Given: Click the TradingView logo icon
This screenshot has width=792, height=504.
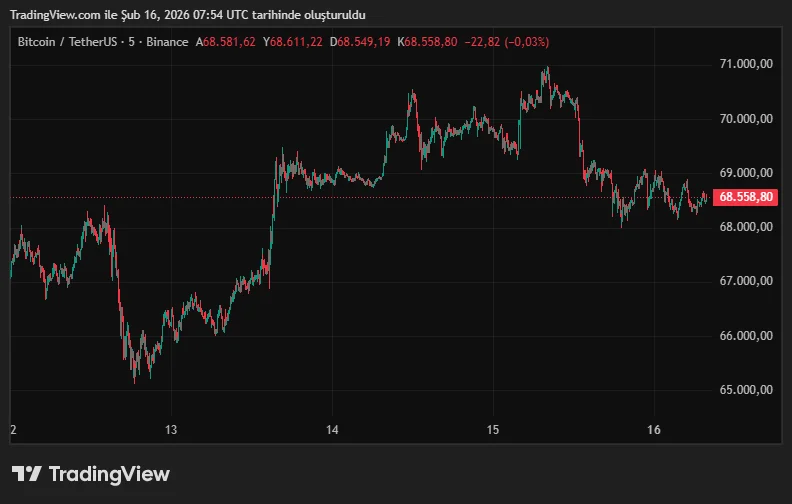Looking at the screenshot, I should 27,474.
